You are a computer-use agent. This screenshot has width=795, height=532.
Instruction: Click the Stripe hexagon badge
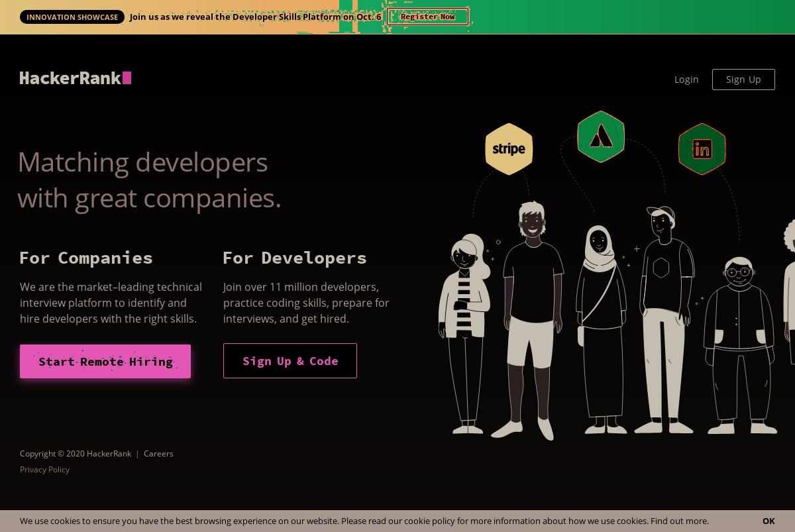[x=509, y=149]
